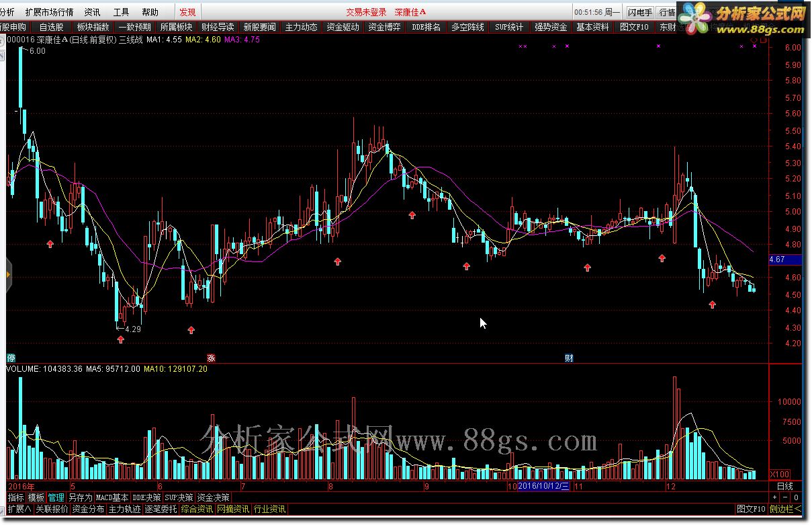Click the MA1: 4.55 indicator value

coord(165,40)
